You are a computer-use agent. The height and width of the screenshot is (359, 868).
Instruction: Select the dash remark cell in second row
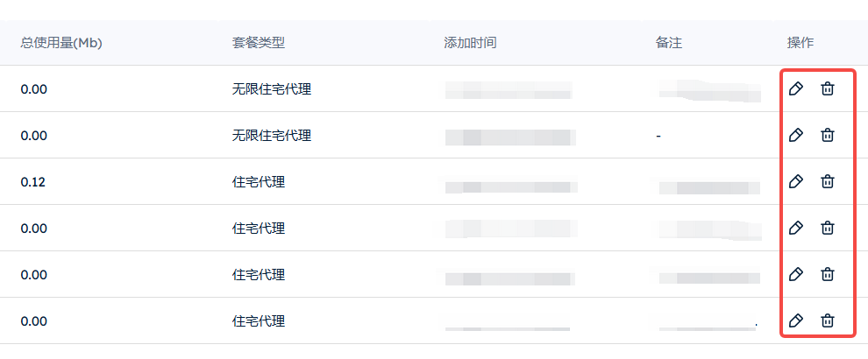coord(658,136)
